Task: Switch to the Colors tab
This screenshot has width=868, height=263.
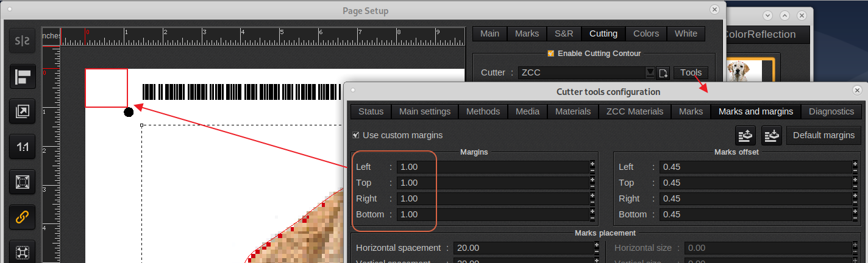Action: click(646, 33)
